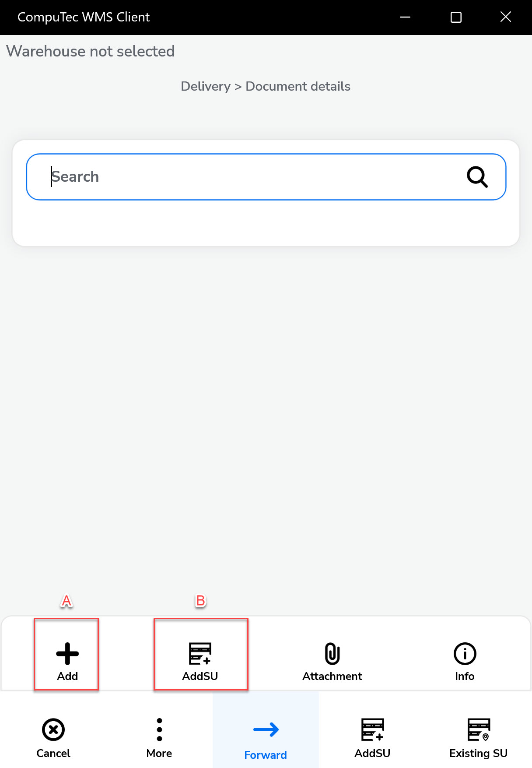Click the red letter B marker
Image resolution: width=532 pixels, height=768 pixels.
(x=200, y=601)
